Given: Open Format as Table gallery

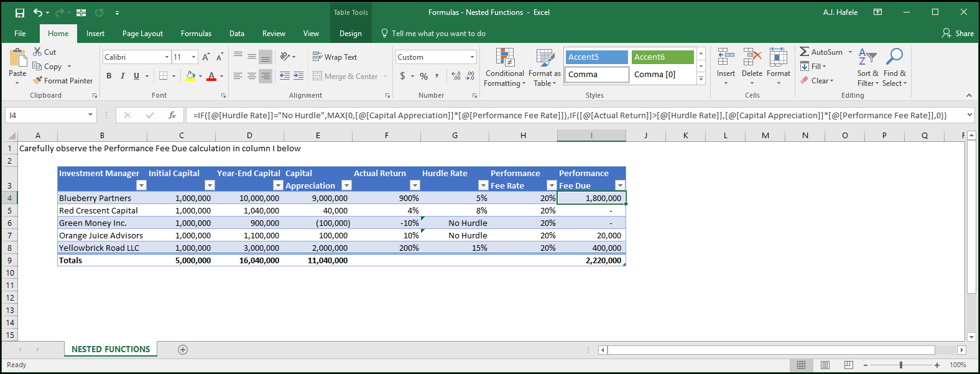Looking at the screenshot, I should [x=545, y=67].
